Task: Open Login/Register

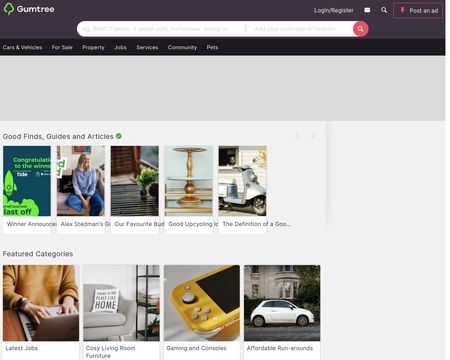Action: pos(334,10)
